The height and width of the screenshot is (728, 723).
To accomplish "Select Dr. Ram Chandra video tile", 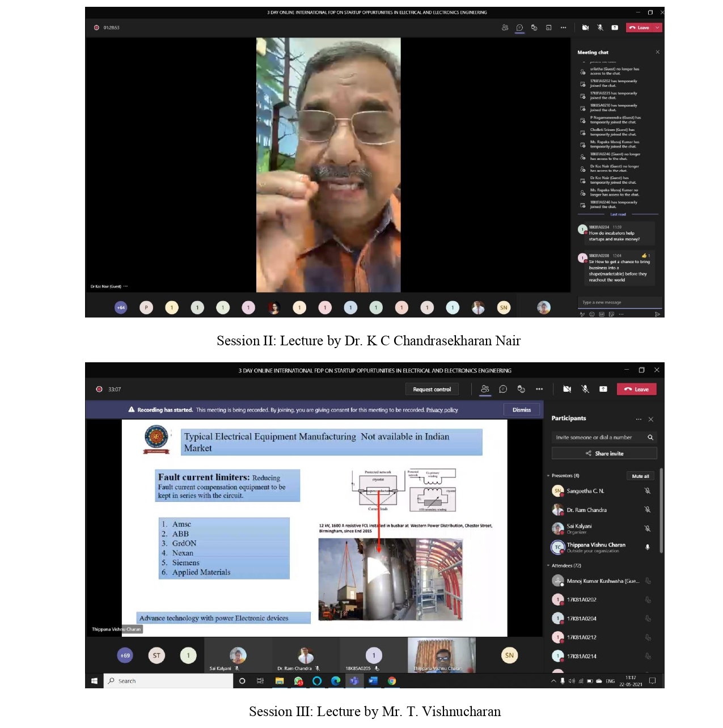I will pyautogui.click(x=306, y=655).
